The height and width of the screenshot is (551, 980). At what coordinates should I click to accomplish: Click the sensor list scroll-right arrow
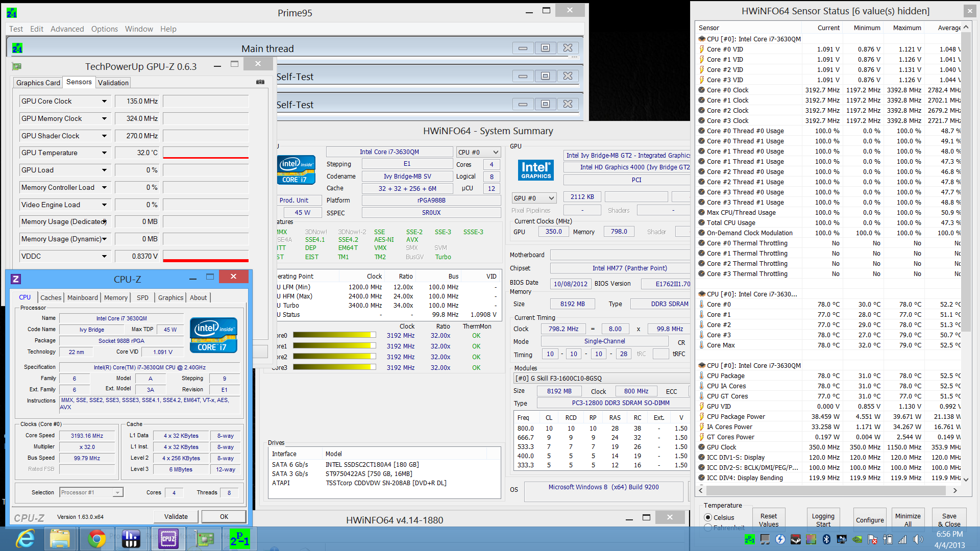(x=954, y=490)
